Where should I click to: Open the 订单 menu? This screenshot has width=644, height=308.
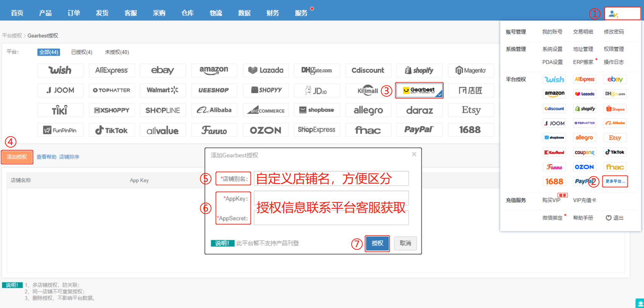click(74, 13)
